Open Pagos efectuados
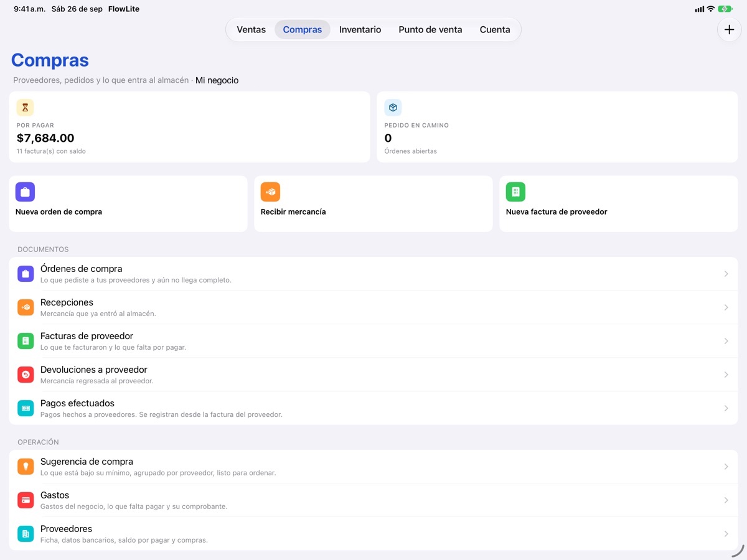The height and width of the screenshot is (560, 747). point(374,408)
